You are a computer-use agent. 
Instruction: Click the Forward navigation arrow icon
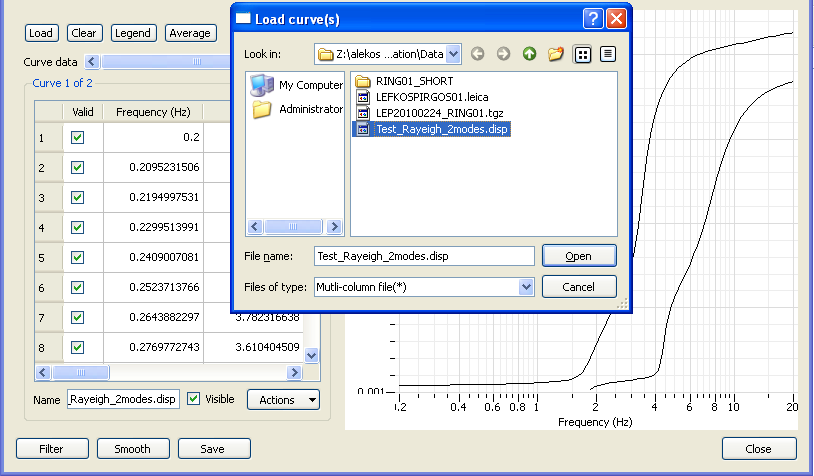pos(503,54)
